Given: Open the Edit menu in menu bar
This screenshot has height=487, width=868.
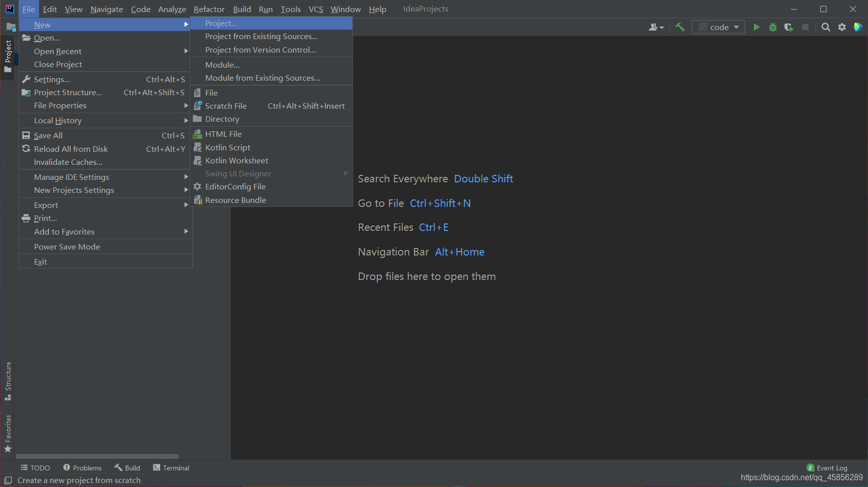Looking at the screenshot, I should point(50,9).
